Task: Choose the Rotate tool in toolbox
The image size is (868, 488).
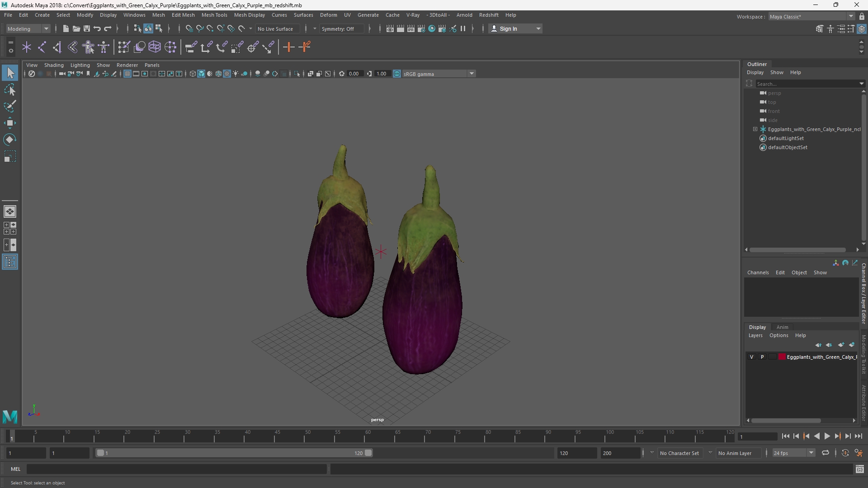Action: (x=10, y=140)
